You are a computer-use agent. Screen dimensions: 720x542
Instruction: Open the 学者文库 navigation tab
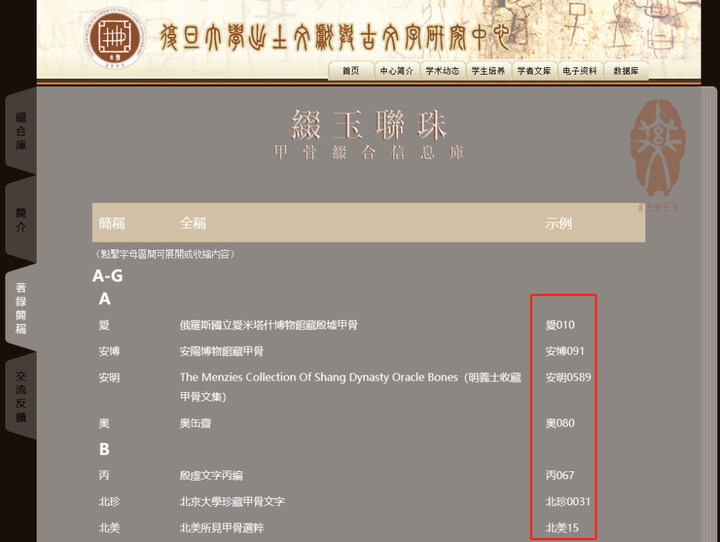pyautogui.click(x=534, y=71)
